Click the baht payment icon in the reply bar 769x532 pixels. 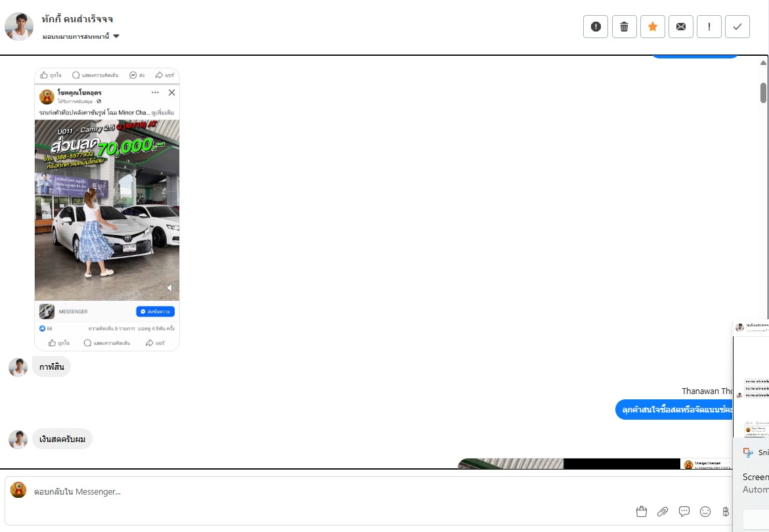tap(726, 512)
